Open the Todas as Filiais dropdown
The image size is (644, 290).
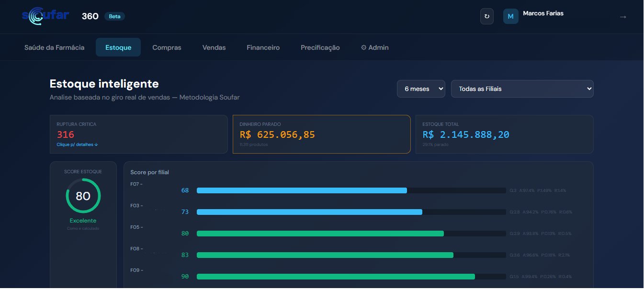(x=522, y=89)
